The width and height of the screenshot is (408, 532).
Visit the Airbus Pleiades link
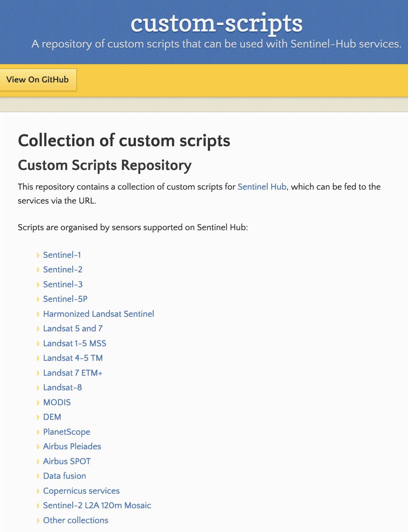[72, 446]
